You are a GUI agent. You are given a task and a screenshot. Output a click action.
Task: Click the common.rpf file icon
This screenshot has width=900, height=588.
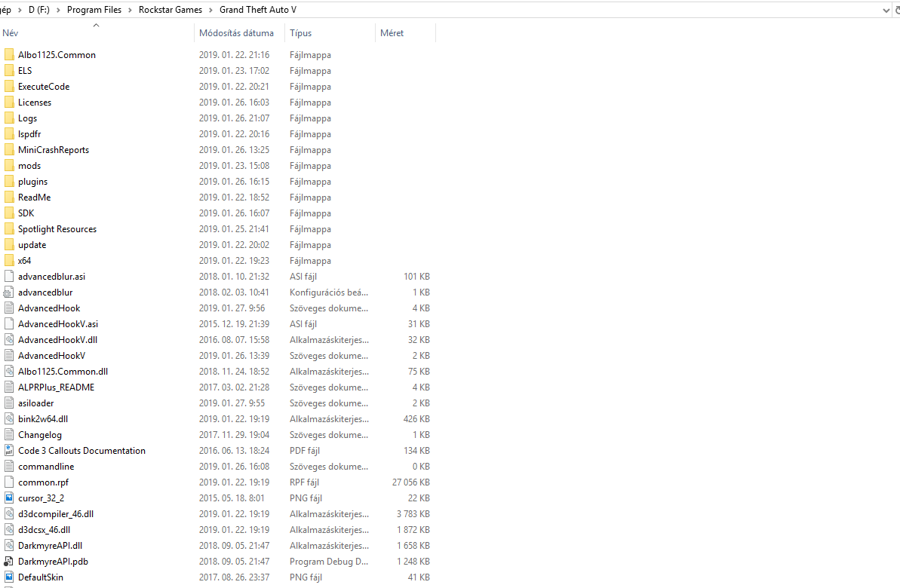8,482
